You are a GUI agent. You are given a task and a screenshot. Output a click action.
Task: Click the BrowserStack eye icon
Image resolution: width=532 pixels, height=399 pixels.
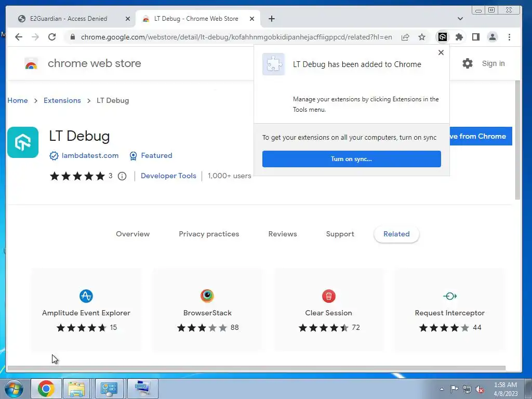click(x=207, y=296)
